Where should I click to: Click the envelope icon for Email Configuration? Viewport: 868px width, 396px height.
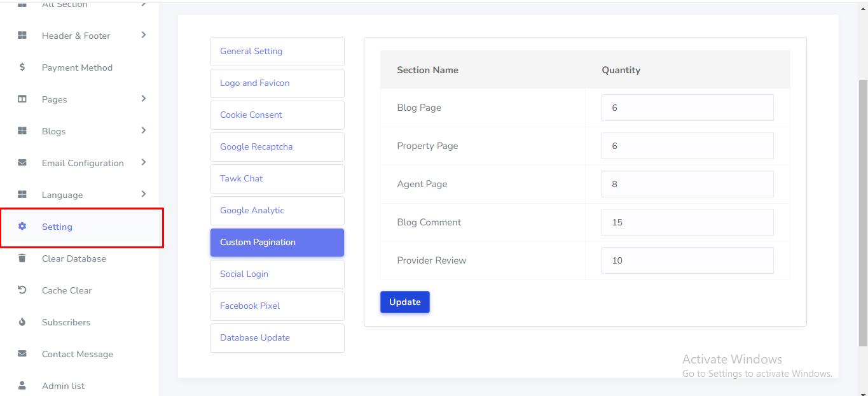tap(22, 163)
